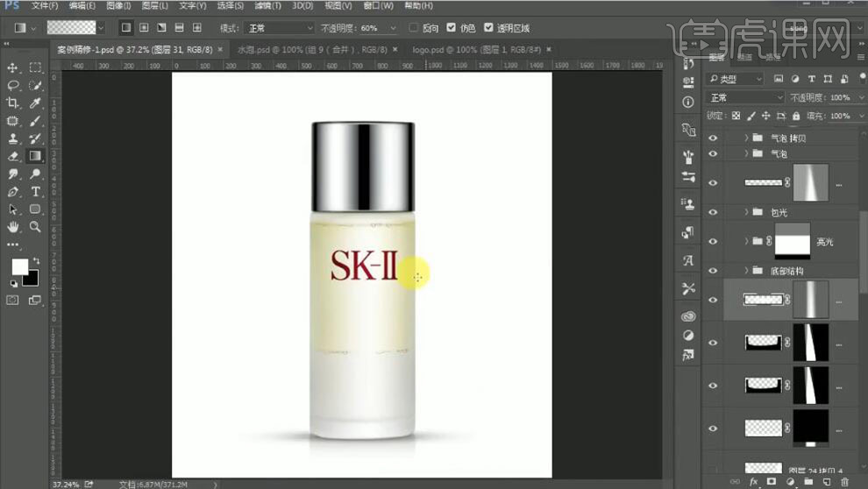Click the foreground color swatch
Screen dimensions: 868x489
19,267
